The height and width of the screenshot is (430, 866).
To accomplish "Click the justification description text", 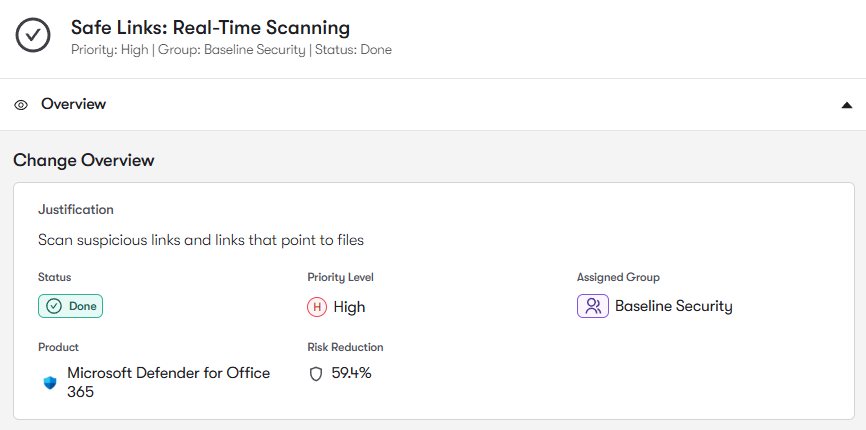I will (201, 240).
